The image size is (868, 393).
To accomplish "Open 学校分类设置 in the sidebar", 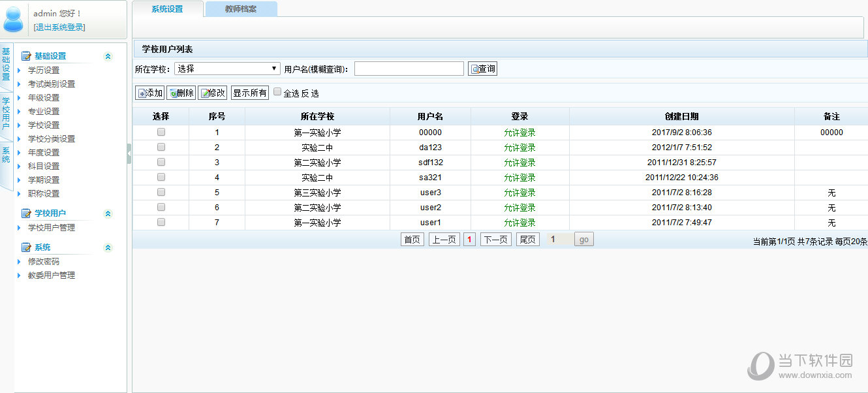I will tap(52, 139).
